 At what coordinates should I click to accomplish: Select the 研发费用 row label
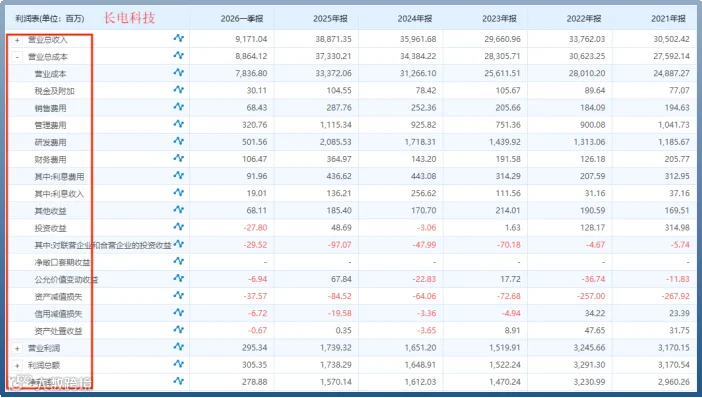tap(50, 142)
